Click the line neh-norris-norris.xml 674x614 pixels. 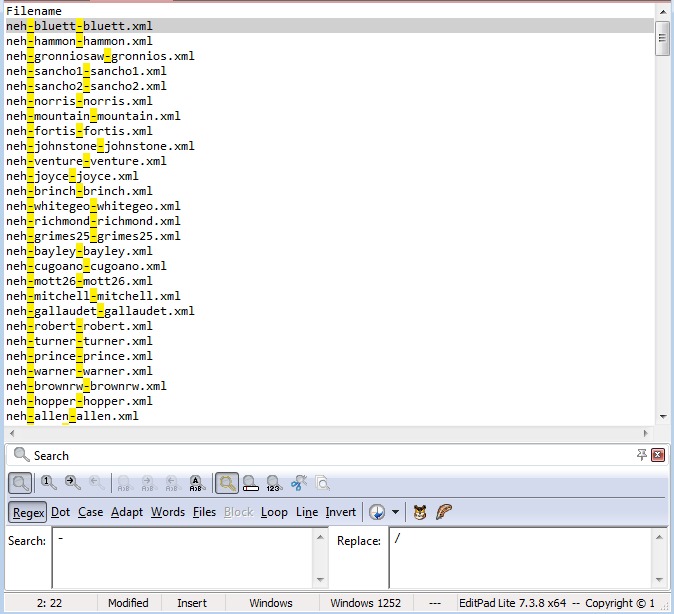tap(79, 101)
